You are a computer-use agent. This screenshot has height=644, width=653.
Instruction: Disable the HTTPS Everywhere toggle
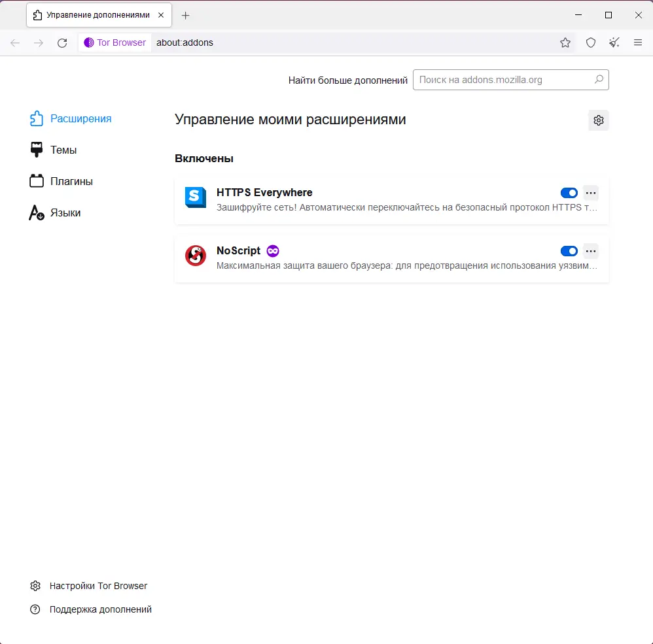point(569,193)
